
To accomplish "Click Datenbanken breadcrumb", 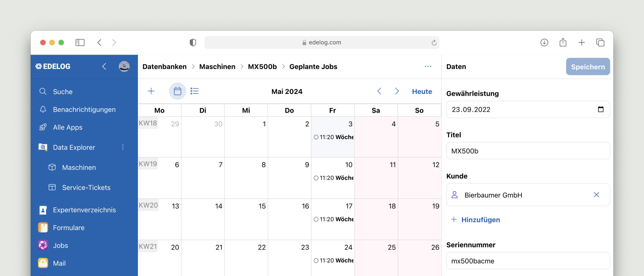I will point(164,67).
